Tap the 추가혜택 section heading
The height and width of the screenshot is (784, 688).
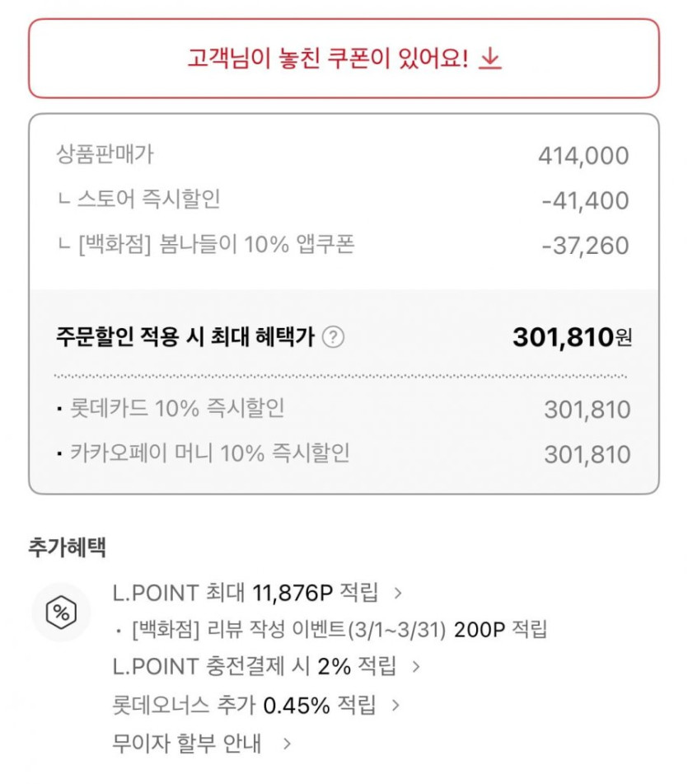(68, 547)
